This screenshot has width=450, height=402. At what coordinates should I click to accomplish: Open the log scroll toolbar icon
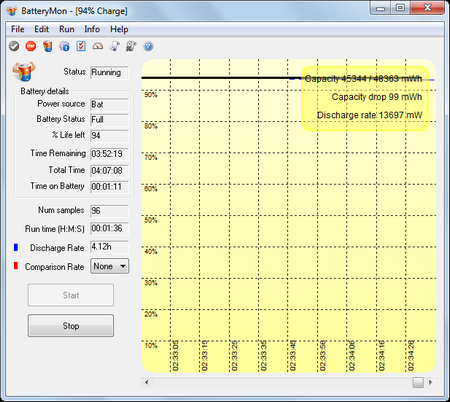(x=114, y=46)
